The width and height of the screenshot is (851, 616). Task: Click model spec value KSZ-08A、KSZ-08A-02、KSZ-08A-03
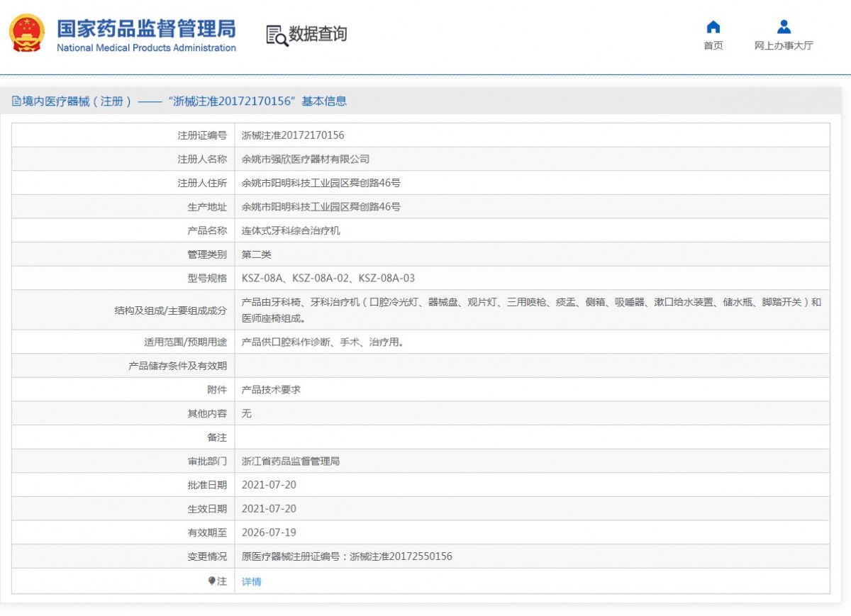328,279
